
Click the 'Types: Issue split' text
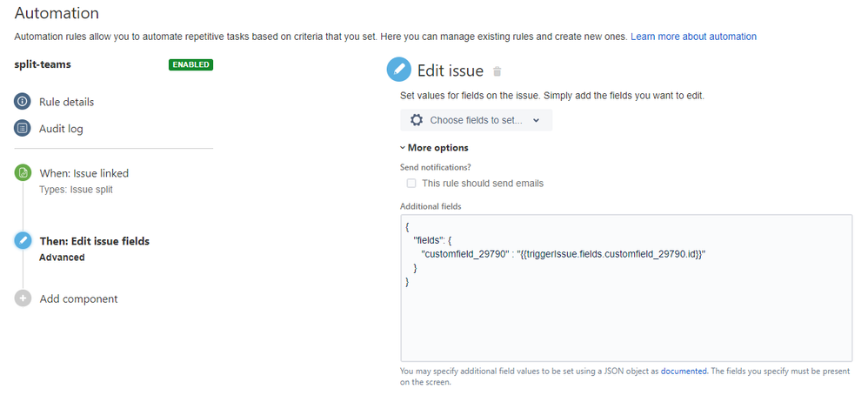[76, 190]
